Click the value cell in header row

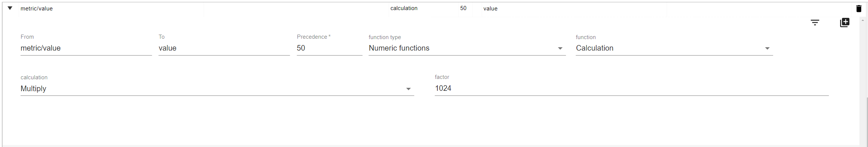[574, 9]
